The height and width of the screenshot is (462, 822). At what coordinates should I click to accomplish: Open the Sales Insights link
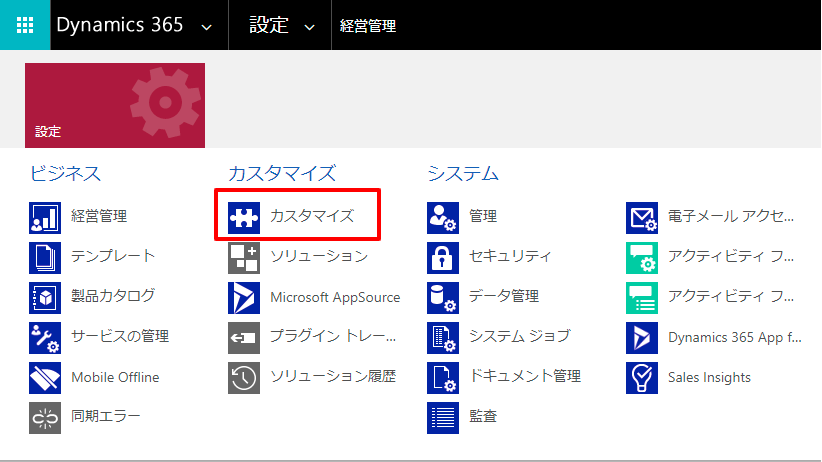709,377
